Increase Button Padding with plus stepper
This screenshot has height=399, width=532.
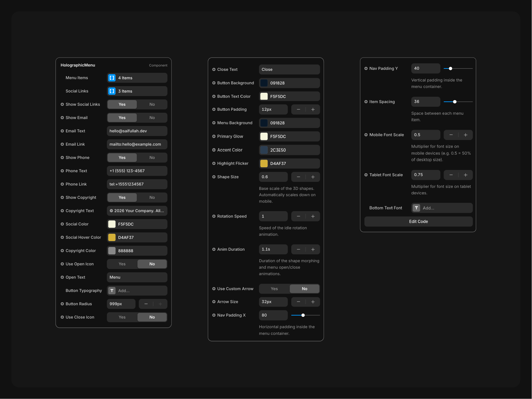pos(313,110)
